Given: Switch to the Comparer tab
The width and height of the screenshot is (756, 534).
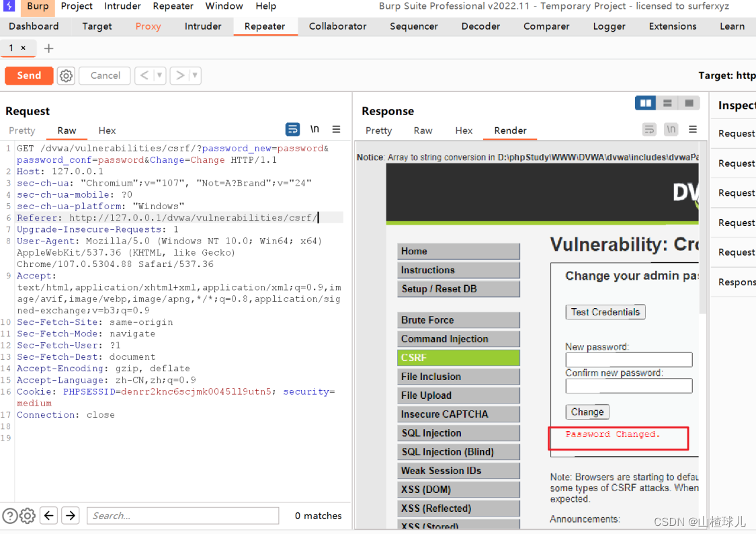Looking at the screenshot, I should (546, 26).
